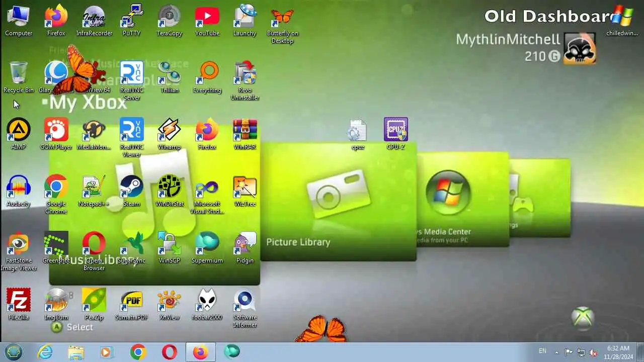The image size is (644, 362).
Task: Open the SugarSync shortcut
Action: pyautogui.click(x=131, y=248)
